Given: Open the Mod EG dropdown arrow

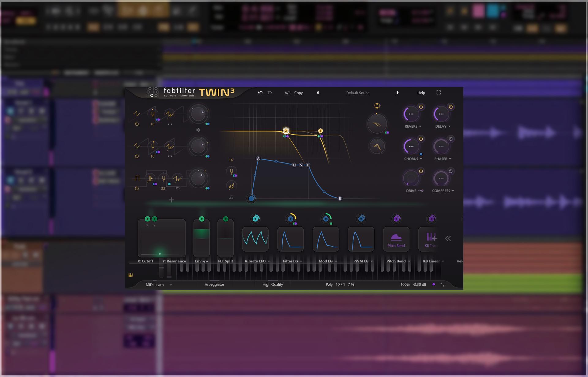Looking at the screenshot, I should click(336, 261).
